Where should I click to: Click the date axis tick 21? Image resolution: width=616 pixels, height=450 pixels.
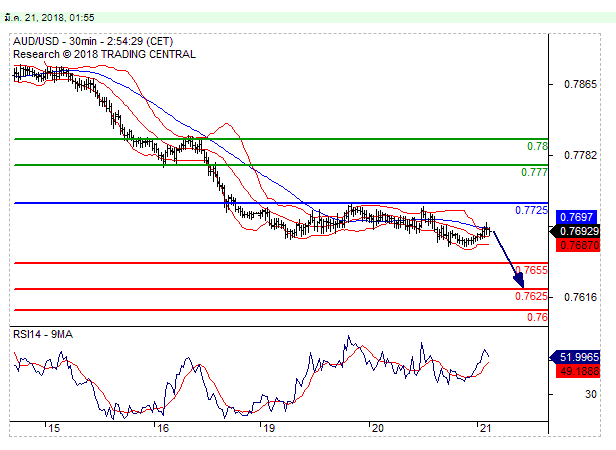coord(486,428)
